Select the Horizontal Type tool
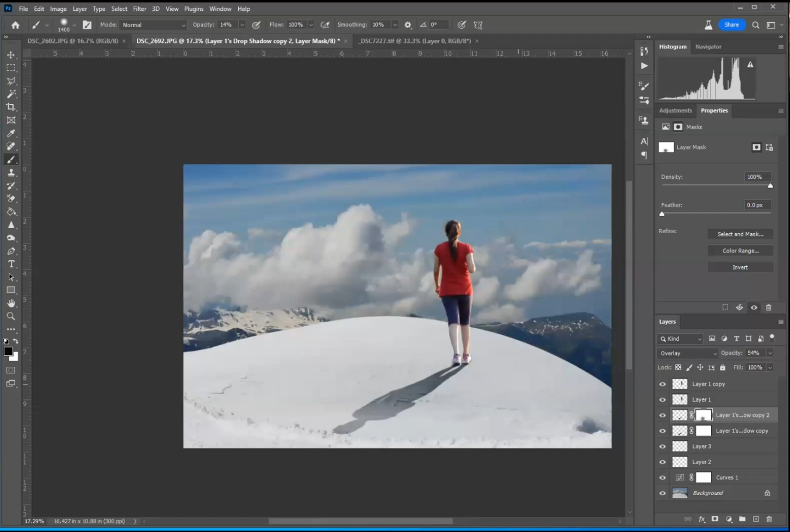The image size is (790, 532). pos(11,264)
